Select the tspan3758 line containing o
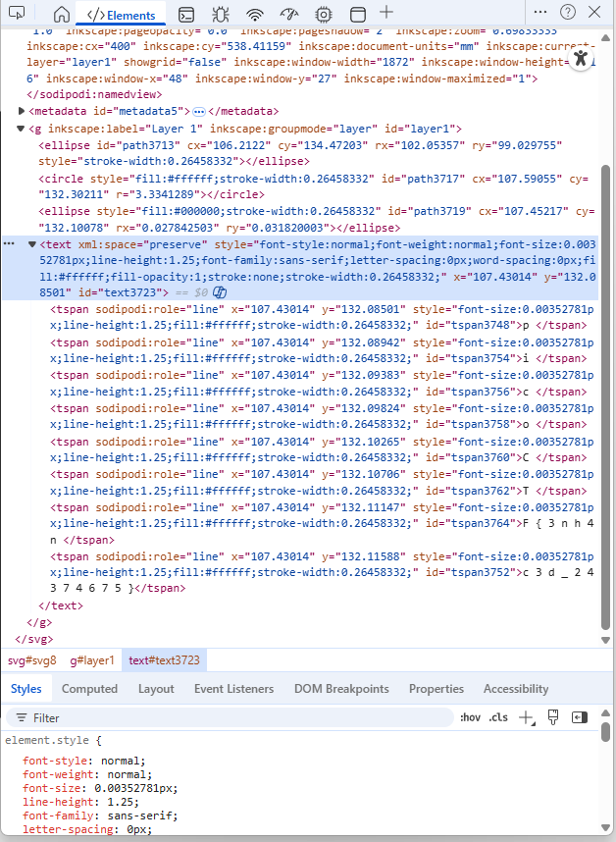616x842 pixels. pos(322,416)
